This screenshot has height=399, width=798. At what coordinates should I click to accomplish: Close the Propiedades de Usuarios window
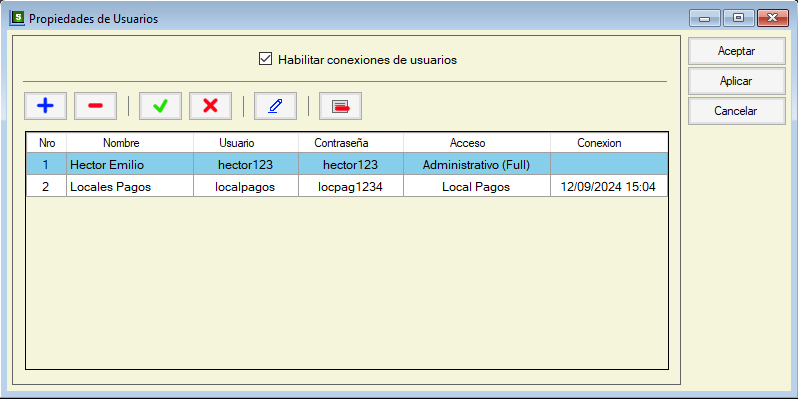[x=773, y=18]
